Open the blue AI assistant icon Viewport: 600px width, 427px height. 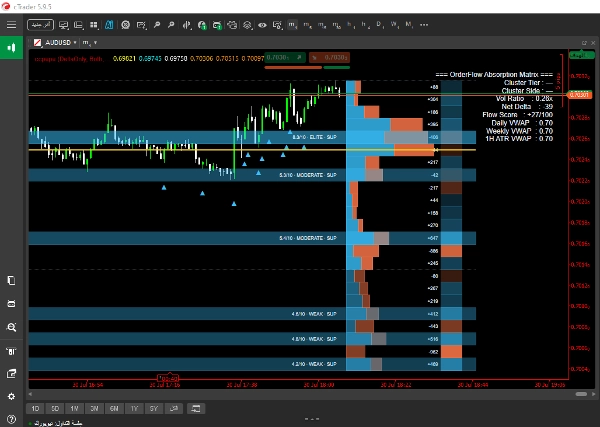pyautogui.click(x=109, y=25)
